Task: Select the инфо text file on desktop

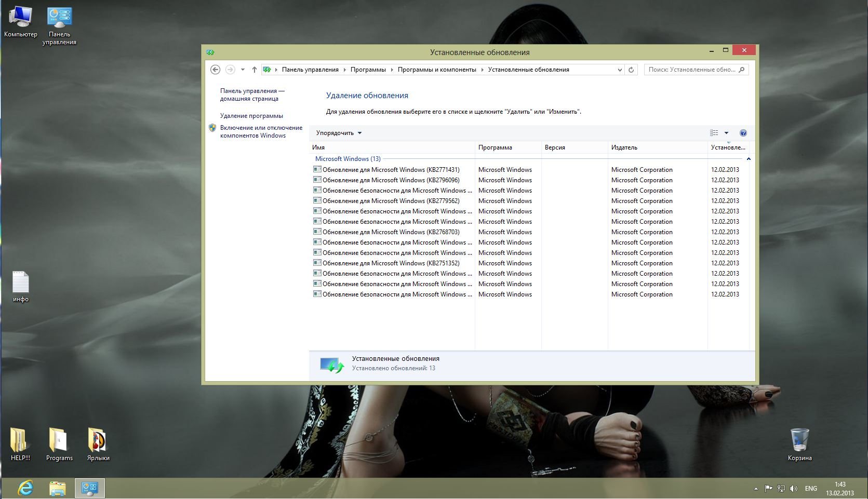Action: (x=21, y=287)
